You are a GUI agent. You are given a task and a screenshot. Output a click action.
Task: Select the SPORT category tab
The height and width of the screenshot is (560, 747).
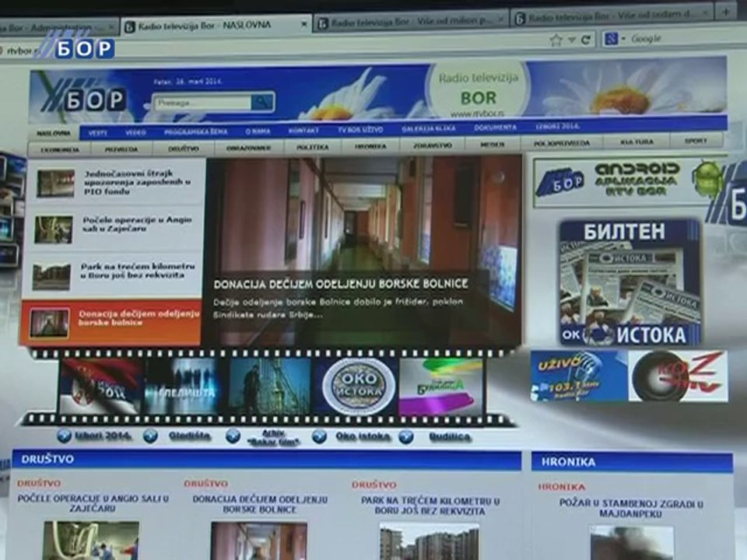(696, 141)
